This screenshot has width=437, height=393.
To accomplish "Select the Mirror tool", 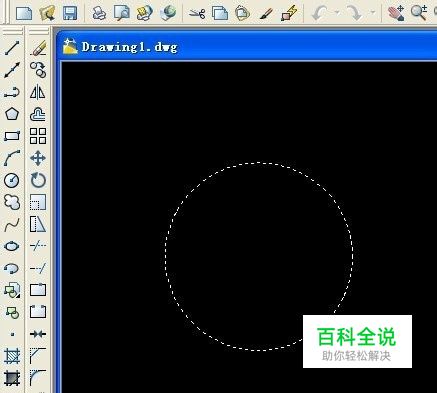I will [38, 92].
